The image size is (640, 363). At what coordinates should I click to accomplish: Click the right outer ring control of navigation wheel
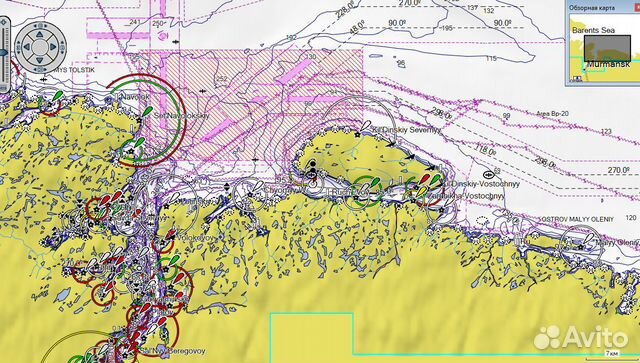(63, 47)
